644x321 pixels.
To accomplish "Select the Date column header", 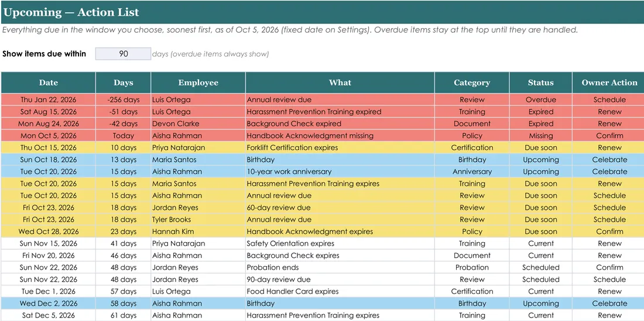I will coord(49,82).
